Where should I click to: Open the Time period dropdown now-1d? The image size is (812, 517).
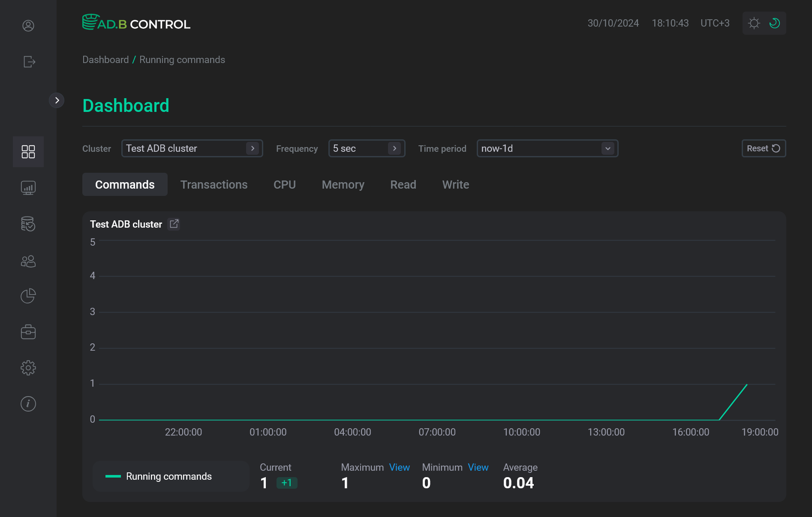point(547,148)
